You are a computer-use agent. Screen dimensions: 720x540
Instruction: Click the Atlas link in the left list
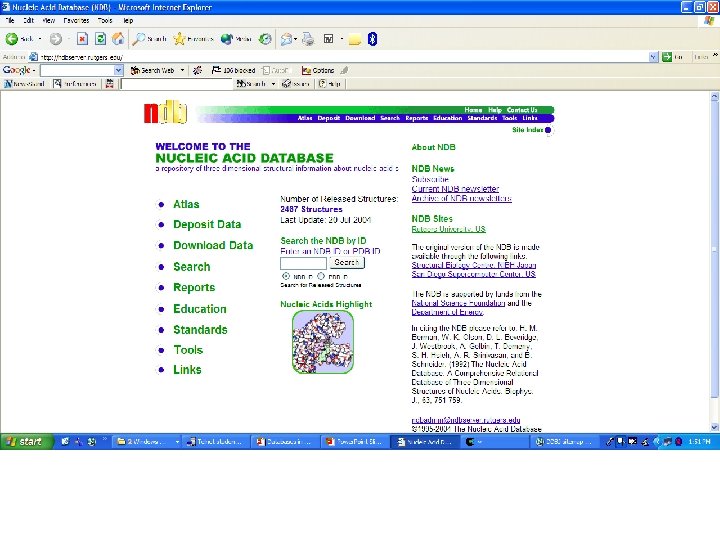coord(186,204)
